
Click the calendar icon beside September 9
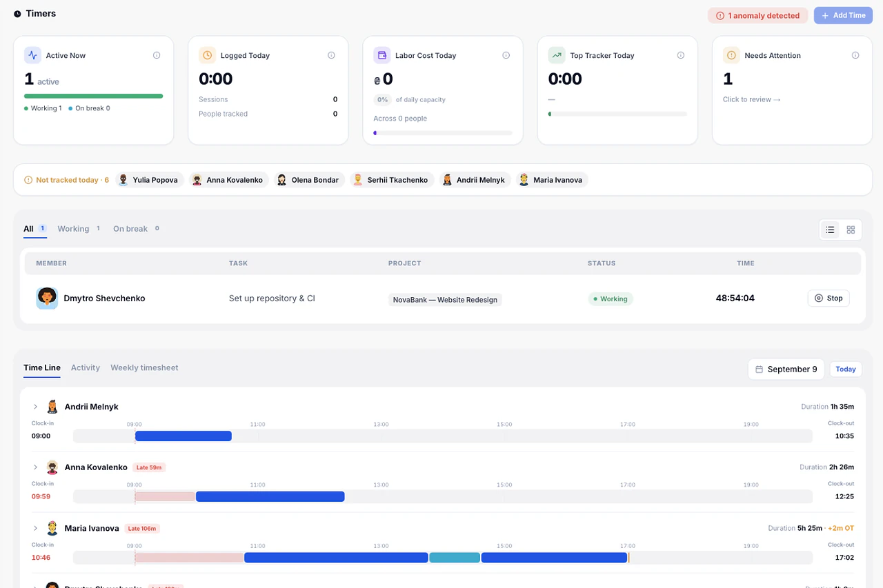coord(759,369)
